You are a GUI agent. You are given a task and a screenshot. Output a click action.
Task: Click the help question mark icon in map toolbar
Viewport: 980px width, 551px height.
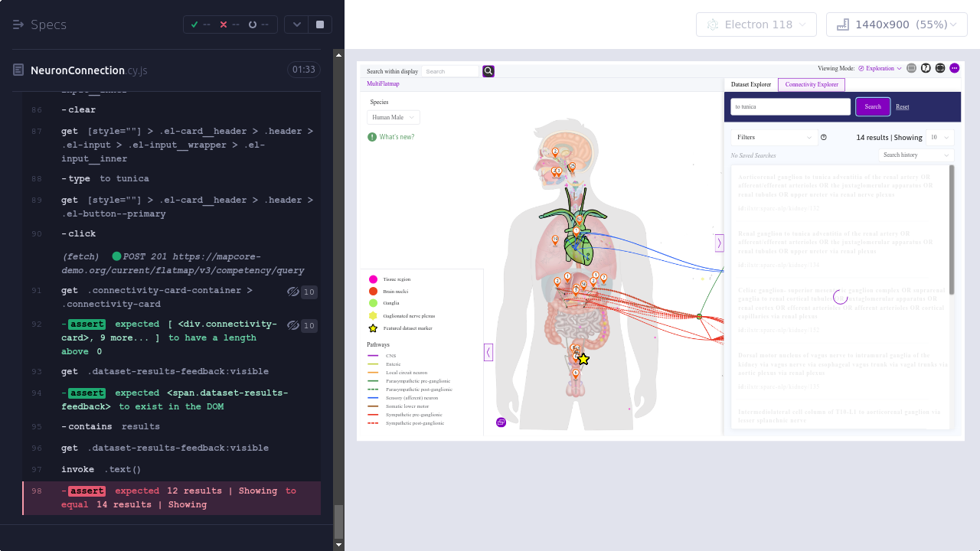point(926,68)
